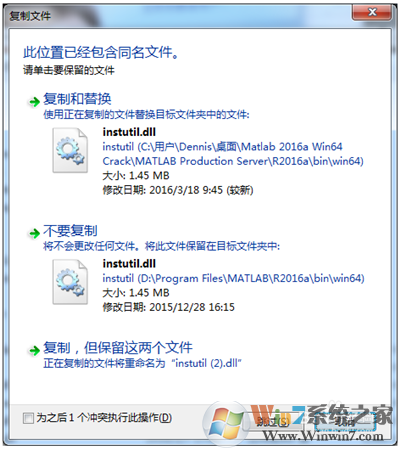The image size is (400, 450).
Task: Select the source instutil.dll gear file icon
Action: 70,150
